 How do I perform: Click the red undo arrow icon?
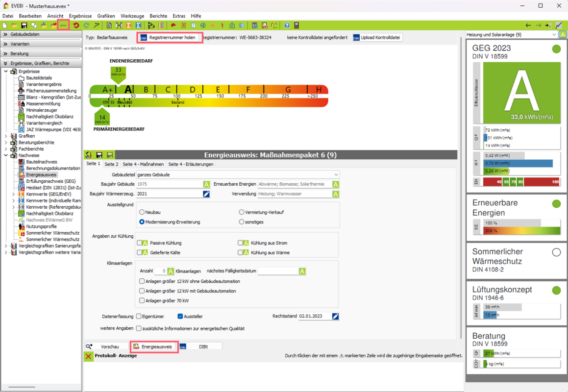[76, 25]
